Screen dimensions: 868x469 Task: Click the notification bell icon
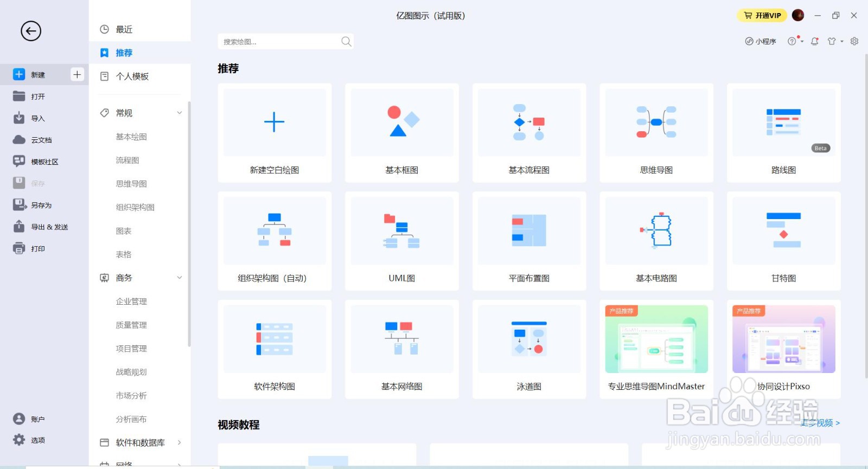(815, 41)
